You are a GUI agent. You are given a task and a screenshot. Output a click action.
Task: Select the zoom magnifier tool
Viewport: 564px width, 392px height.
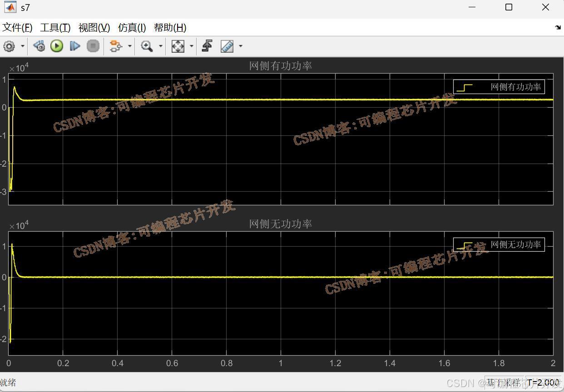tap(147, 46)
